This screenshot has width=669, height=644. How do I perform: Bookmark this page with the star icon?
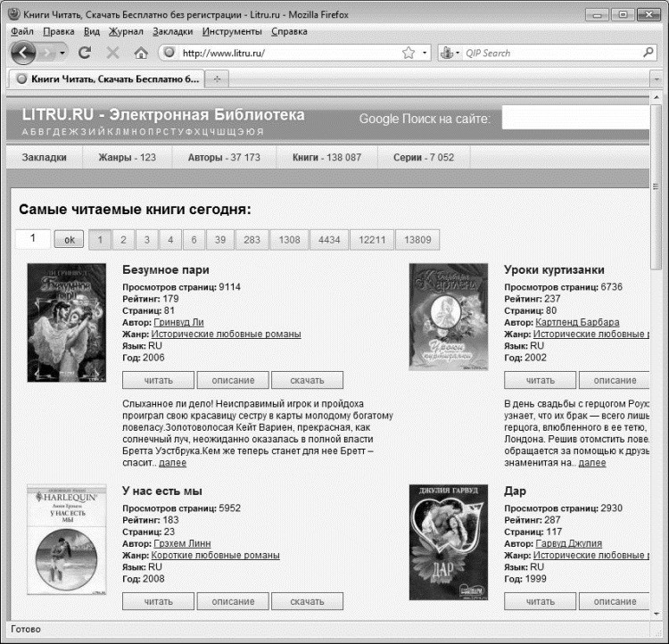(x=408, y=53)
